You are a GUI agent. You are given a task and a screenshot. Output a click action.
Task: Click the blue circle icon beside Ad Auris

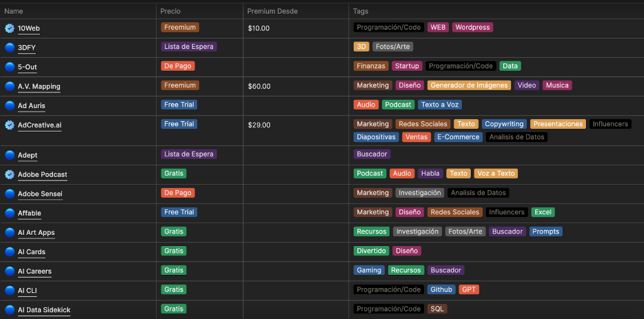point(10,105)
